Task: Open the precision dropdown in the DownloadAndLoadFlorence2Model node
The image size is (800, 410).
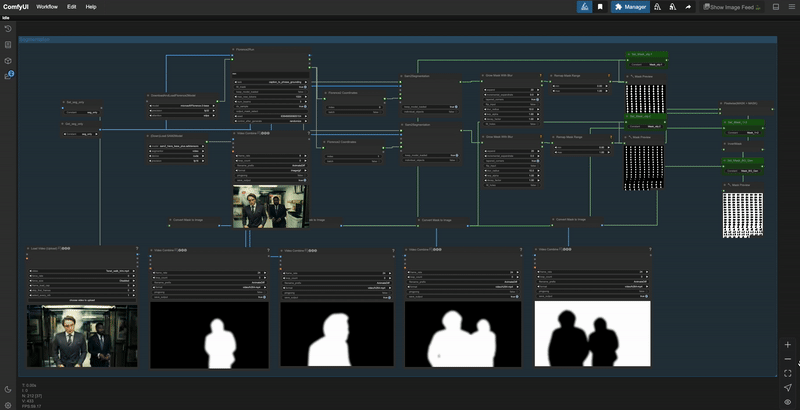Action: tap(182, 111)
